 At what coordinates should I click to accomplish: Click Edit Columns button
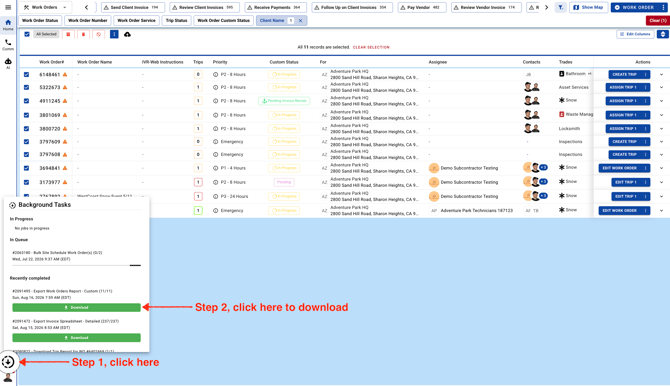click(x=635, y=34)
